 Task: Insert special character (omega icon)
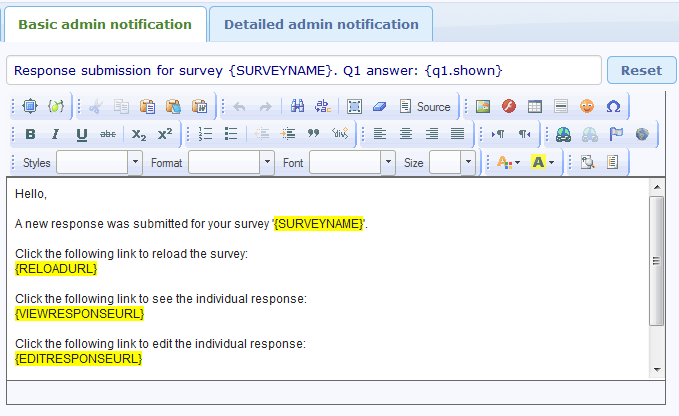pyautogui.click(x=613, y=106)
